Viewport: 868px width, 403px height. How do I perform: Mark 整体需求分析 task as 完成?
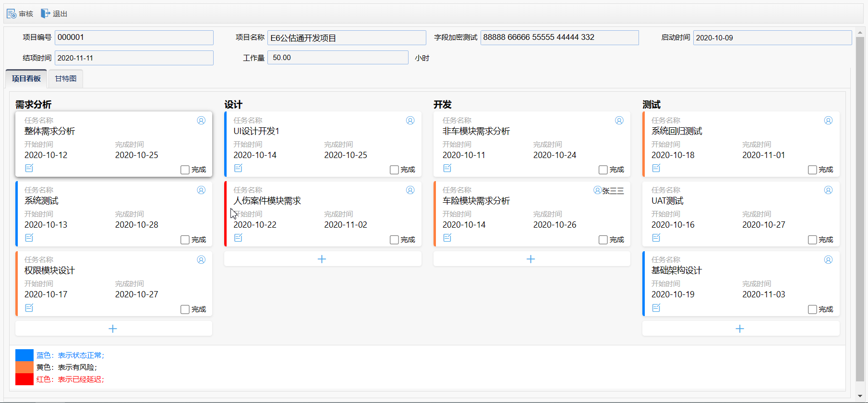click(x=185, y=170)
